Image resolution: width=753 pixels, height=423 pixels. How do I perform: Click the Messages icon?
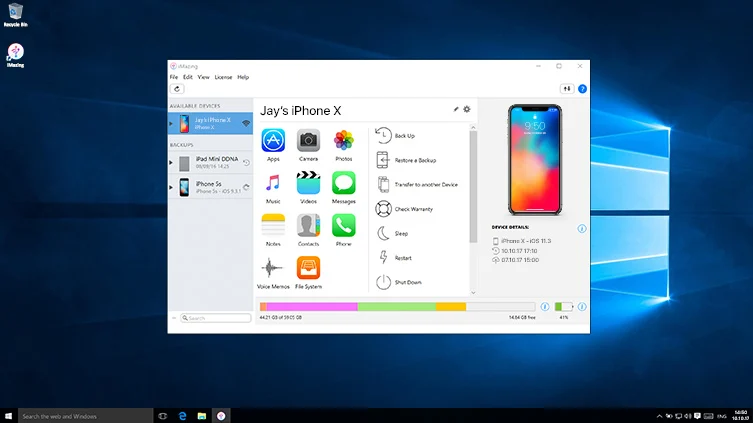pos(343,183)
